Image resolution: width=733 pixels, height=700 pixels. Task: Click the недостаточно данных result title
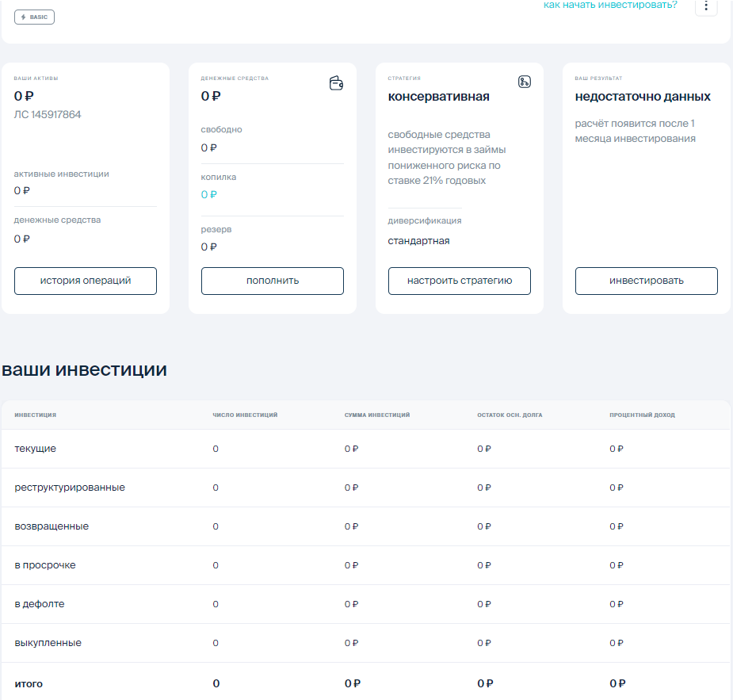coord(643,97)
